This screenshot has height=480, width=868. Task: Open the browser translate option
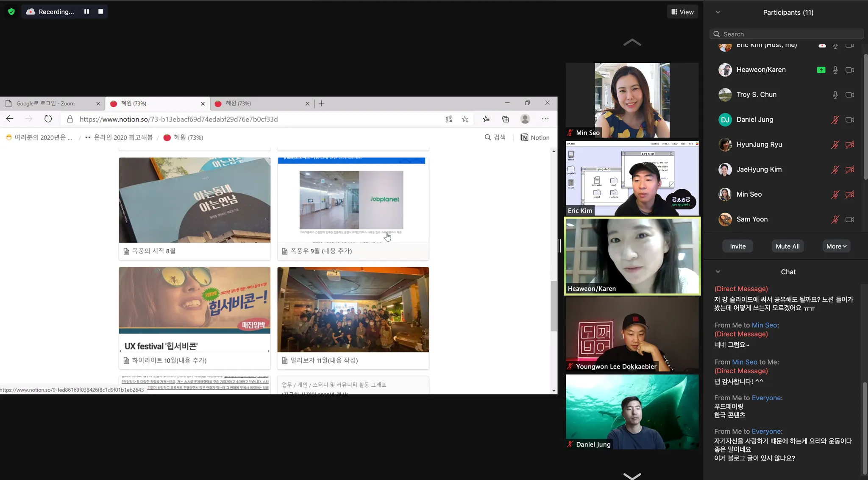click(x=449, y=119)
